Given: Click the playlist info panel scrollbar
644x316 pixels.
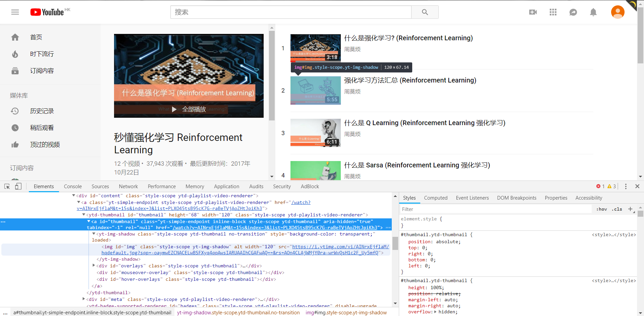Looking at the screenshot, I should [272, 75].
